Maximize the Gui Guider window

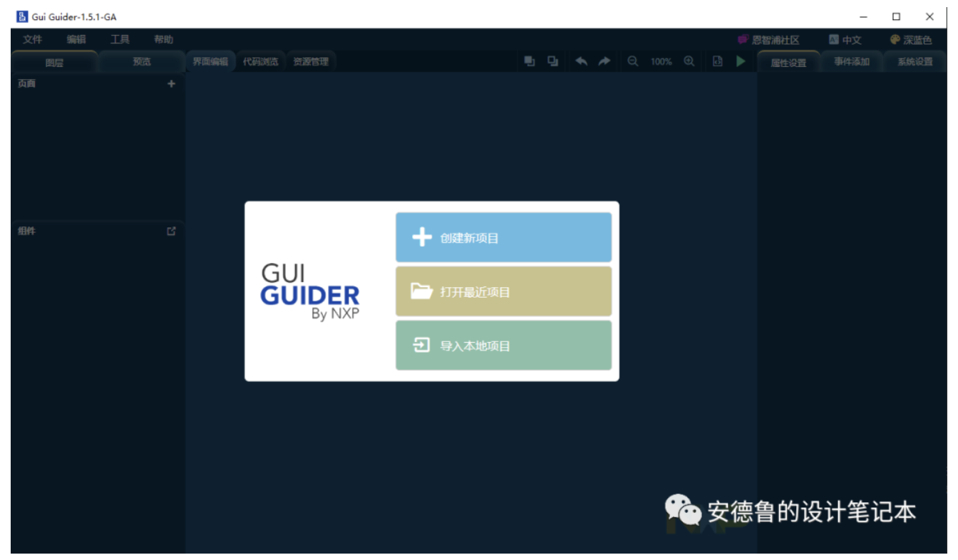(x=896, y=16)
